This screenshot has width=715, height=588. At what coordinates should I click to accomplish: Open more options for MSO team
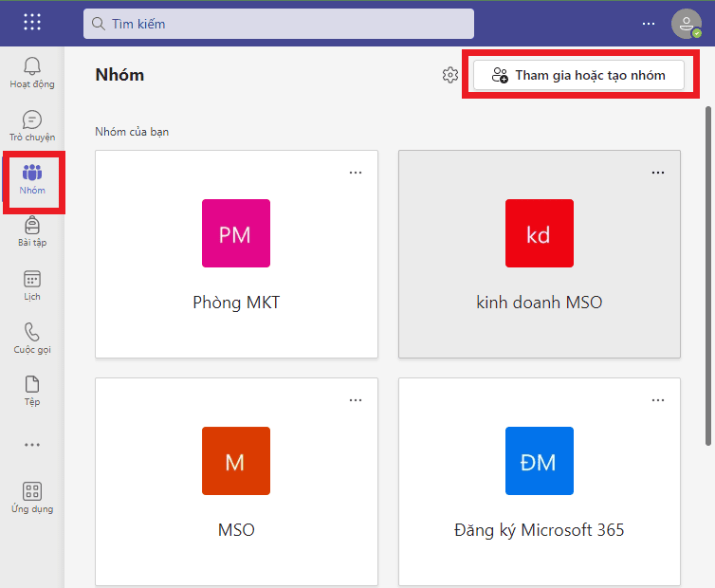point(356,400)
